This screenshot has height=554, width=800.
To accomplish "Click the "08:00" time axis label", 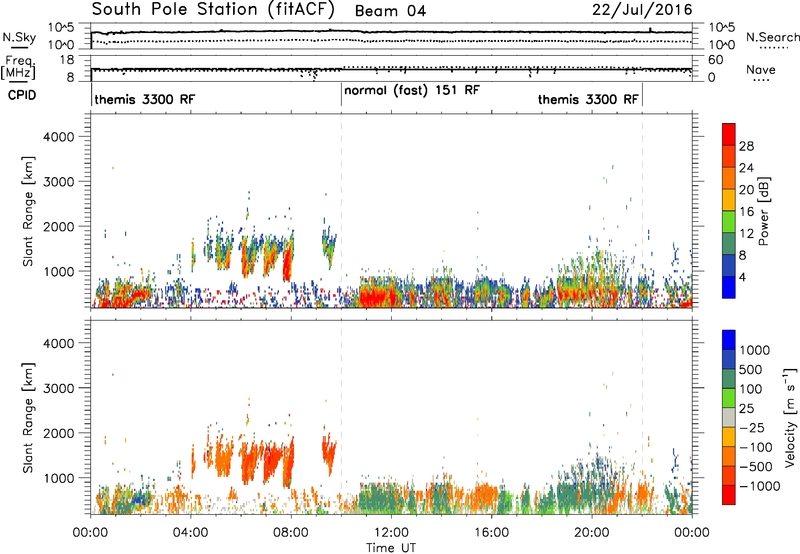I will (291, 533).
